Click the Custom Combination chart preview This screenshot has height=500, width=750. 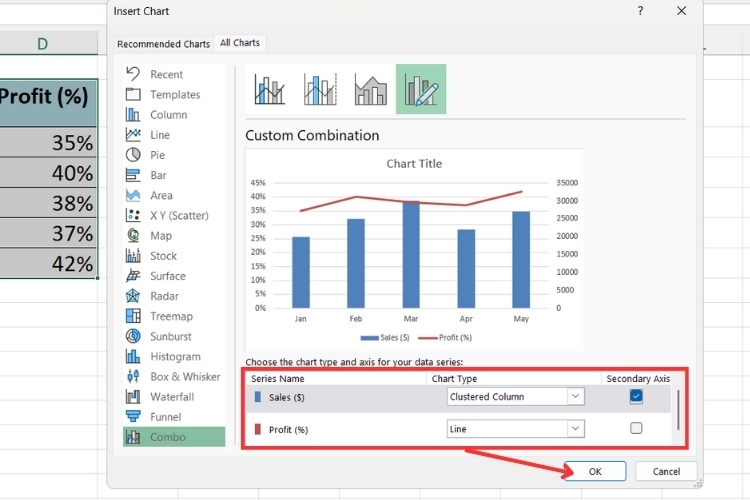[x=414, y=250]
